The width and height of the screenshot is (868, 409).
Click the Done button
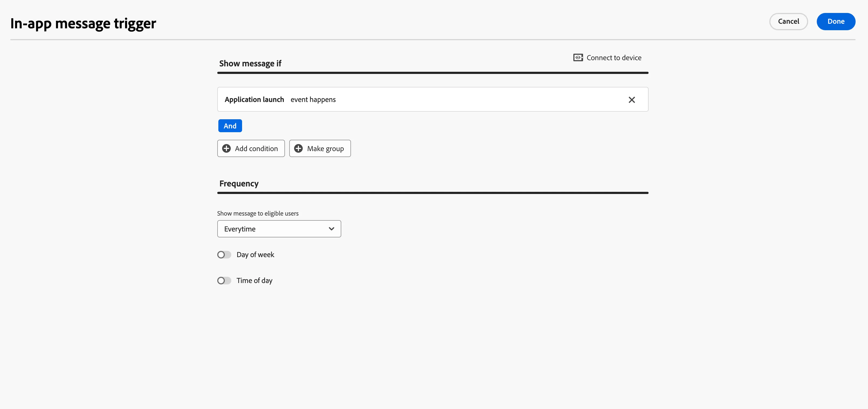pos(836,22)
